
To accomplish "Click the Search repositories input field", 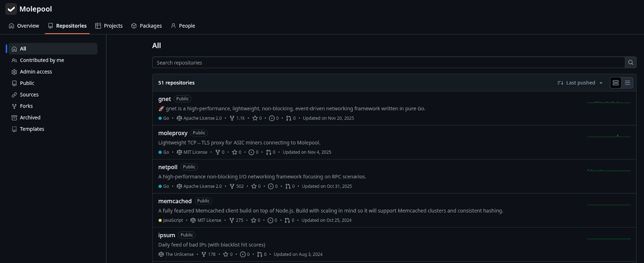I will 388,62.
